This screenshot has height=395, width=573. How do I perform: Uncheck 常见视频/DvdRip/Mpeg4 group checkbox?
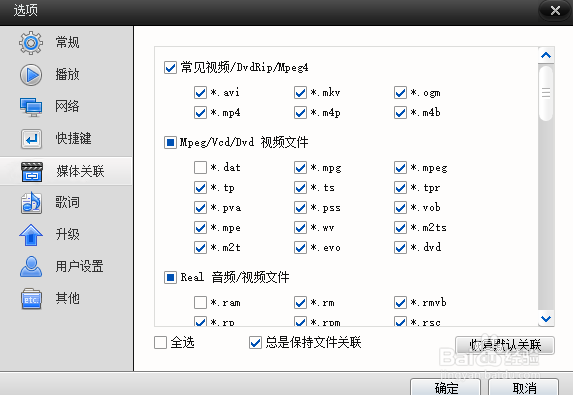pyautogui.click(x=170, y=67)
